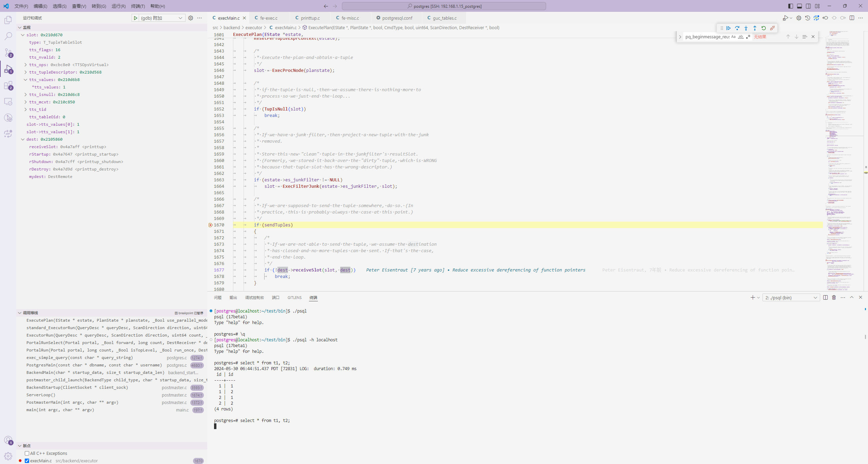Open the Source Control view

(x=8, y=53)
